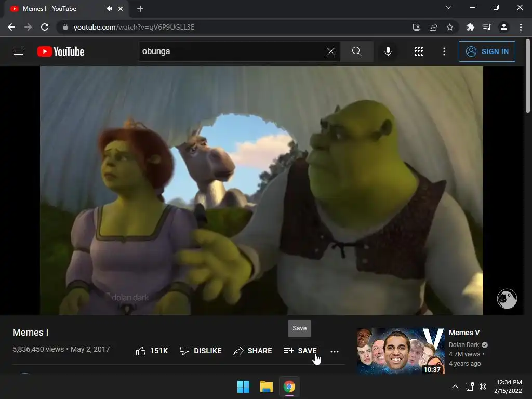This screenshot has width=532, height=399.
Task: Open Chrome profile avatar
Action: point(504,27)
